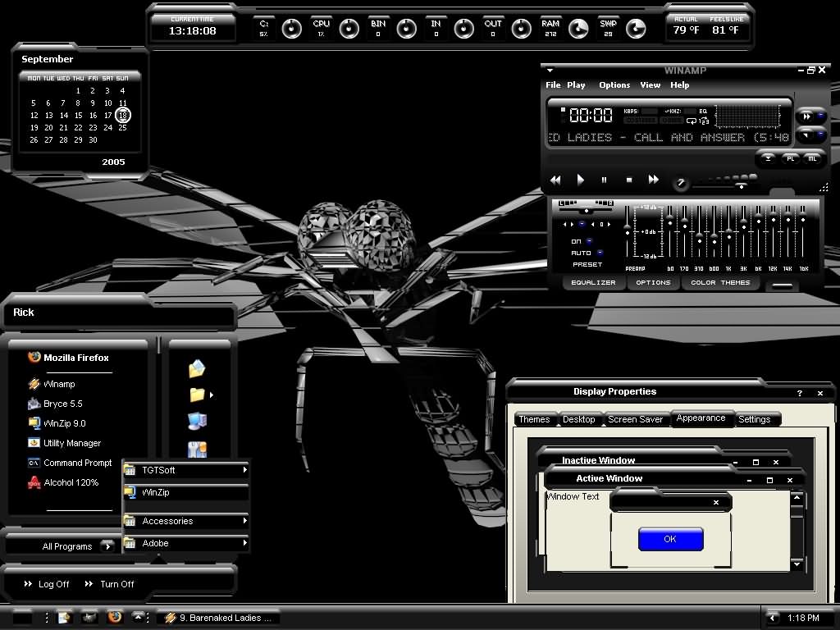
Task: Click the Firefox icon in the taskbar
Action: click(x=114, y=617)
